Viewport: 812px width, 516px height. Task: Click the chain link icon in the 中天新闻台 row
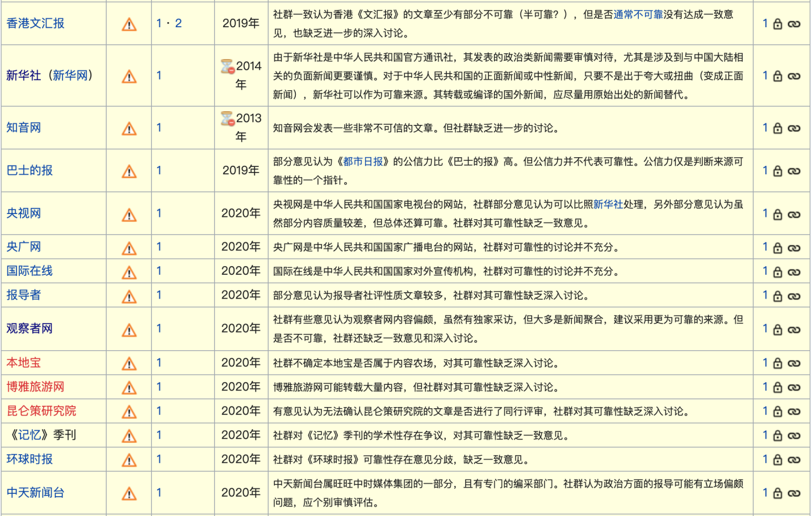pos(794,493)
